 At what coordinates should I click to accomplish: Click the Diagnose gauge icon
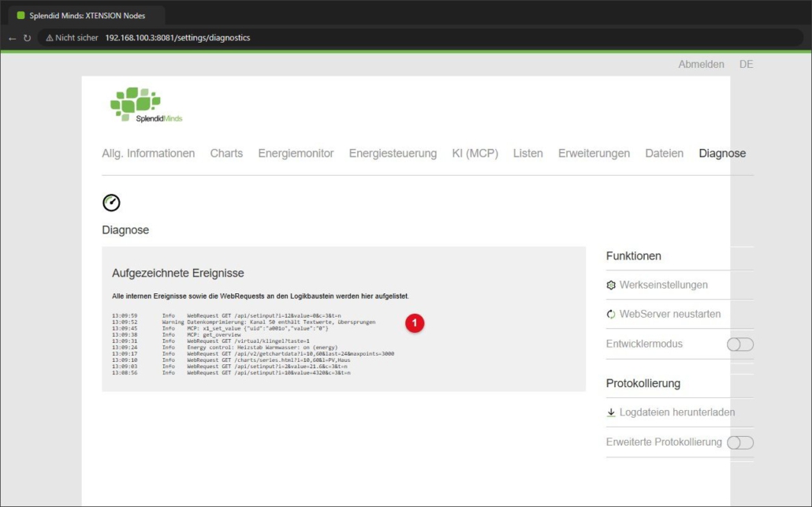tap(111, 203)
